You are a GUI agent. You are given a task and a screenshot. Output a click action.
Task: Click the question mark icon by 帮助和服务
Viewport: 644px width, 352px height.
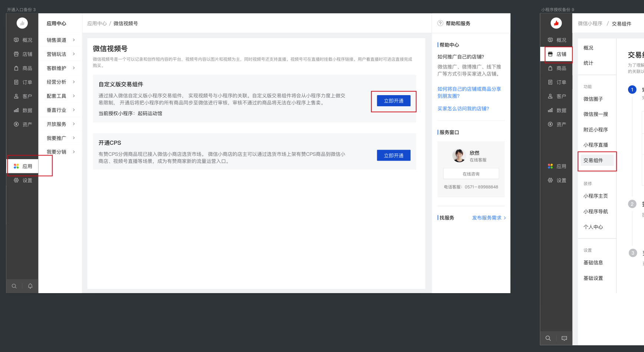(x=440, y=23)
